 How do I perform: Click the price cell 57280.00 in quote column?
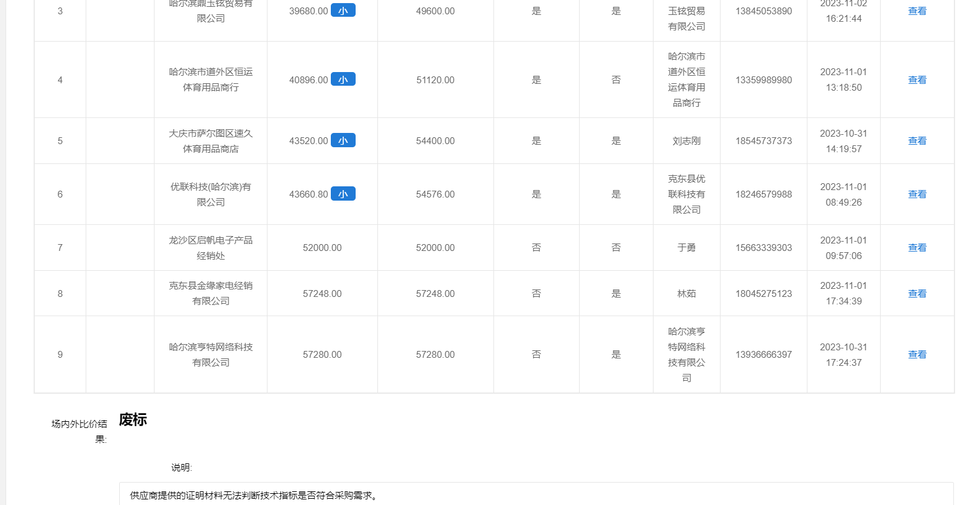[x=322, y=355]
